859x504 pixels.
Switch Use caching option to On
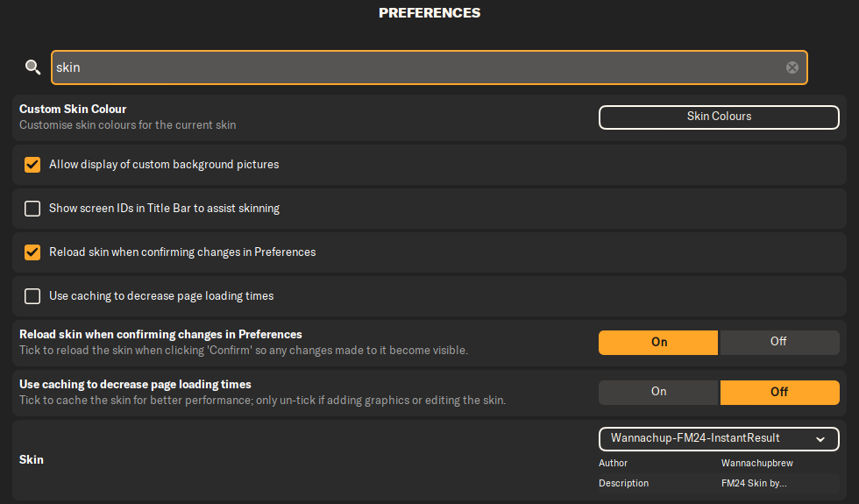click(x=658, y=392)
